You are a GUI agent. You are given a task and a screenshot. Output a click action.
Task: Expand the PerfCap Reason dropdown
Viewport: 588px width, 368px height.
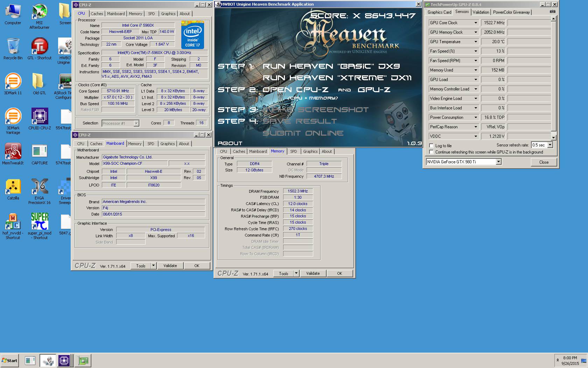pyautogui.click(x=476, y=127)
